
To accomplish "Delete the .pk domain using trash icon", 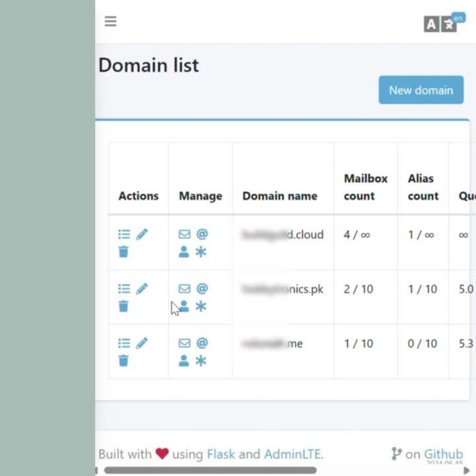I will 123,306.
